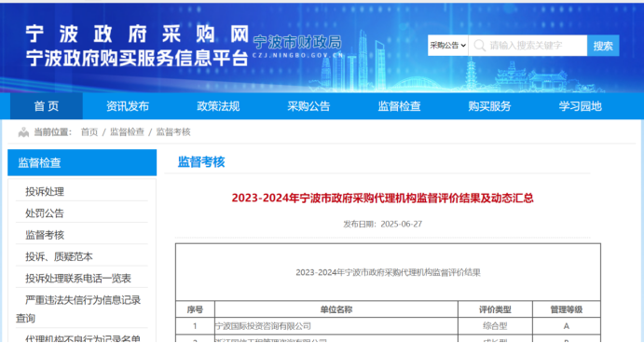The width and height of the screenshot is (644, 343).
Task: Click the 搜索 button
Action: coord(603,46)
